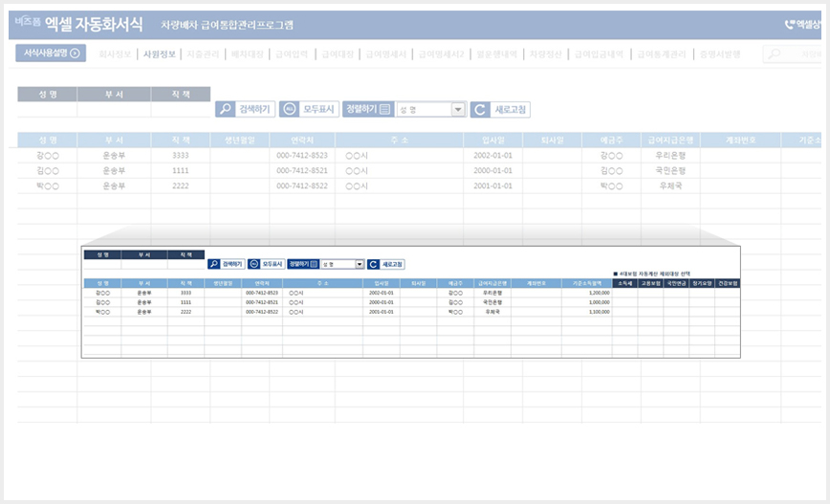Switch to the 급여명세서2 tab
The image size is (830, 504).
tap(441, 54)
